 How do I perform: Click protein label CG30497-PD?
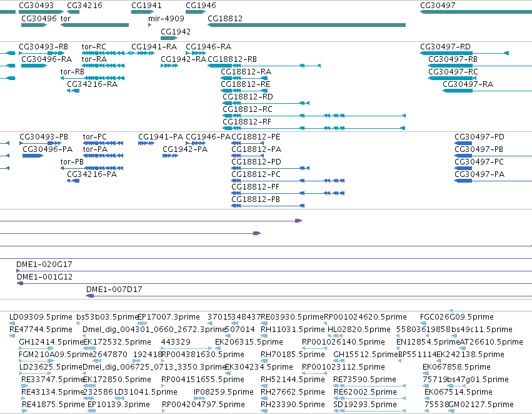[479, 137]
